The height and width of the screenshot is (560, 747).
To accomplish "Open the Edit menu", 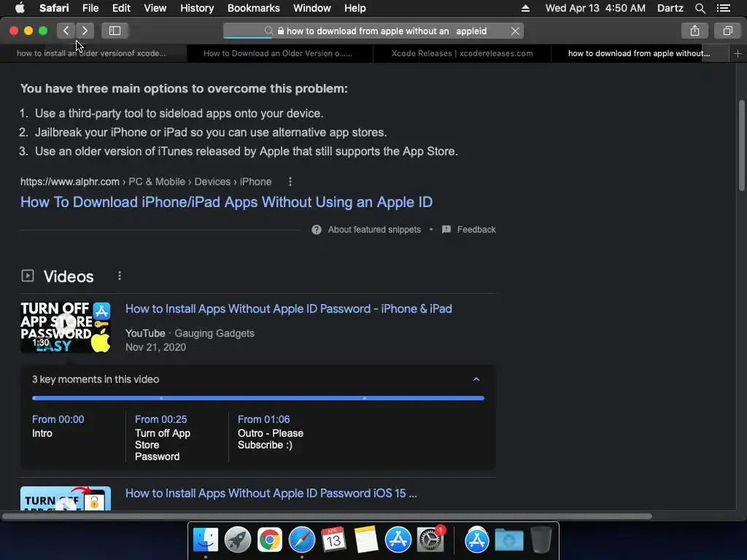I will 121,8.
